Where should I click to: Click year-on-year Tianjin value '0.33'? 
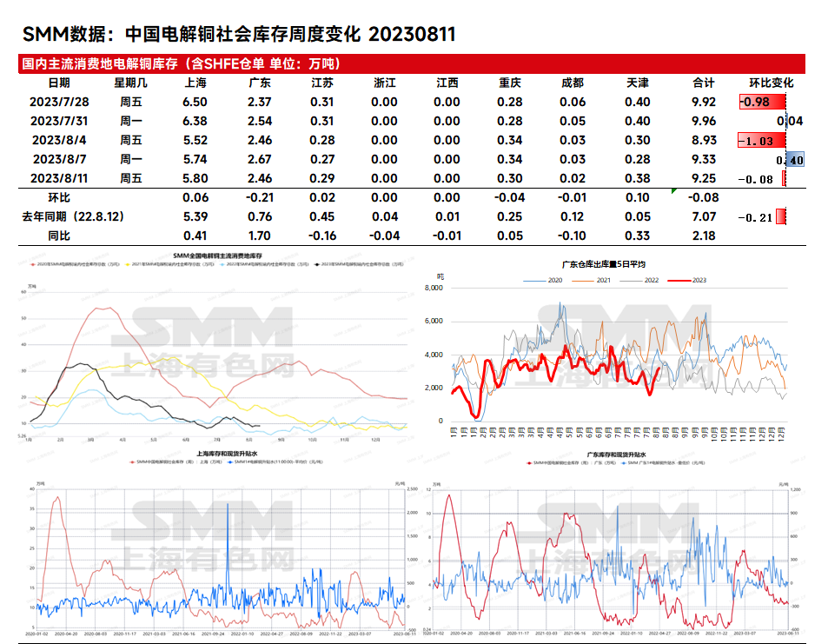[x=638, y=236]
